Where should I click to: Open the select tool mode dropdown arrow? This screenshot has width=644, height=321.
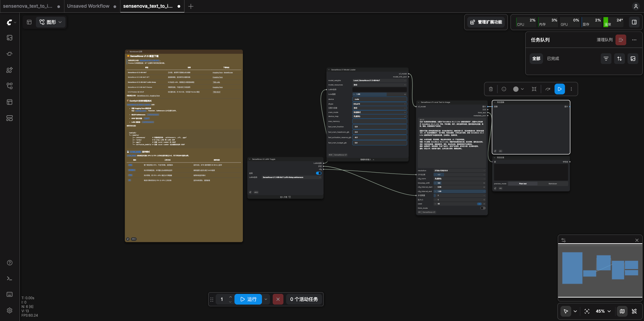point(575,311)
